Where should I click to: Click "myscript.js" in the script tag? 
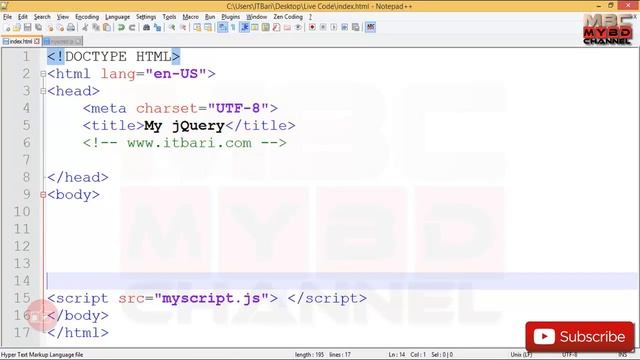click(211, 299)
